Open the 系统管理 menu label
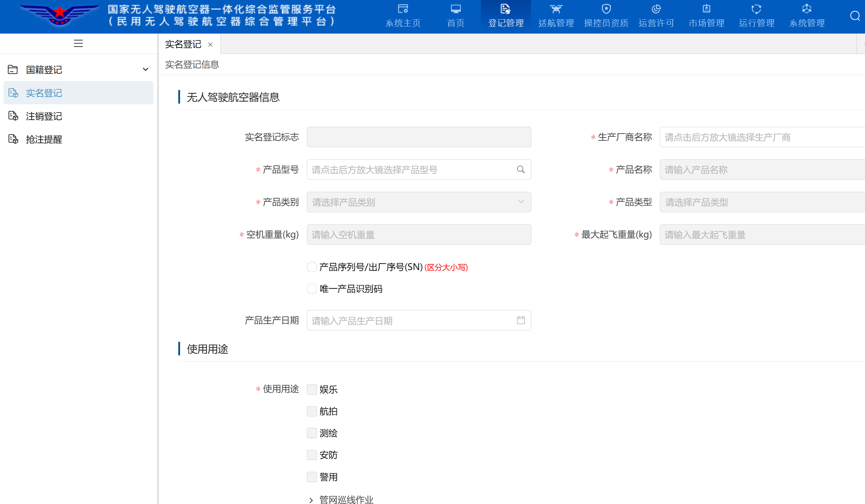Image resolution: width=865 pixels, height=504 pixels. [807, 23]
